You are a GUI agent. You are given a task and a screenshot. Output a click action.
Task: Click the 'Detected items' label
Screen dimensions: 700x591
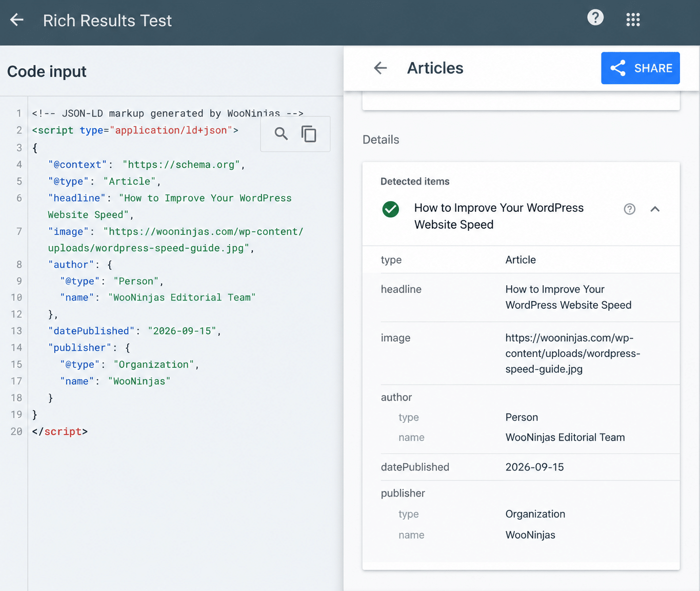point(415,182)
